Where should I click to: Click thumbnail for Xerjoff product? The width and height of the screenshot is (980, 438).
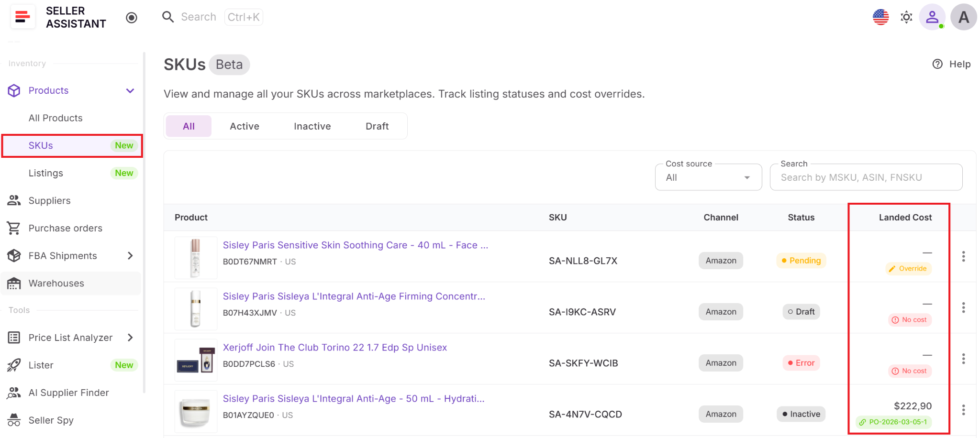pyautogui.click(x=196, y=360)
